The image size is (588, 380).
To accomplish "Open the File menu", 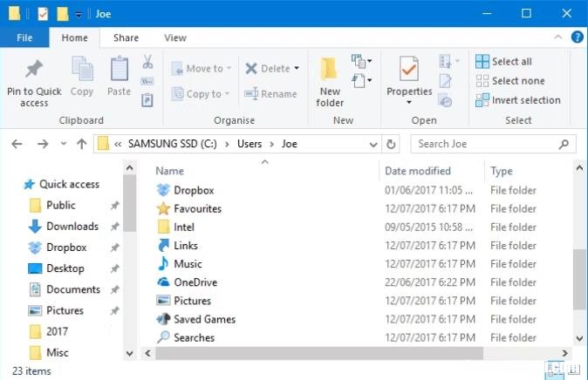I will (24, 37).
